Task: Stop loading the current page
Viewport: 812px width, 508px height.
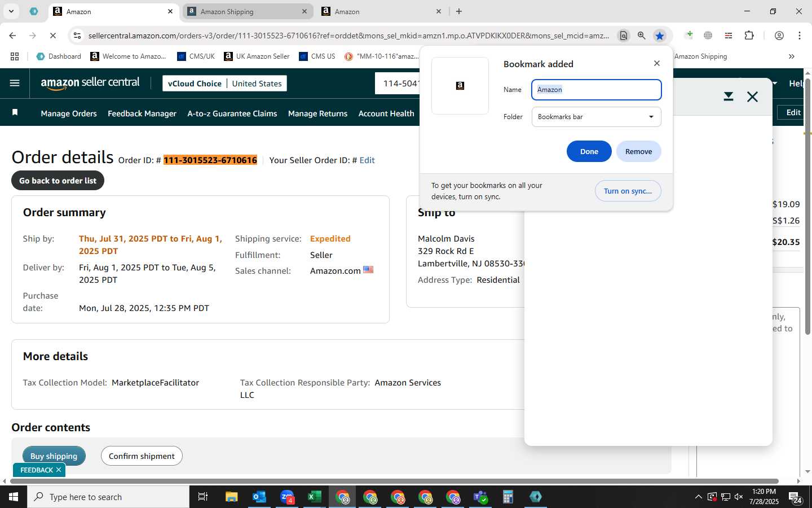Action: click(x=52, y=36)
